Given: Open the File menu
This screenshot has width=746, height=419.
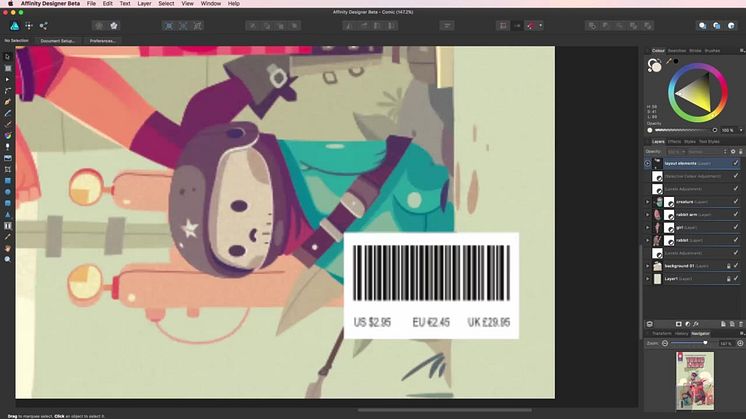Looking at the screenshot, I should pyautogui.click(x=91, y=3).
